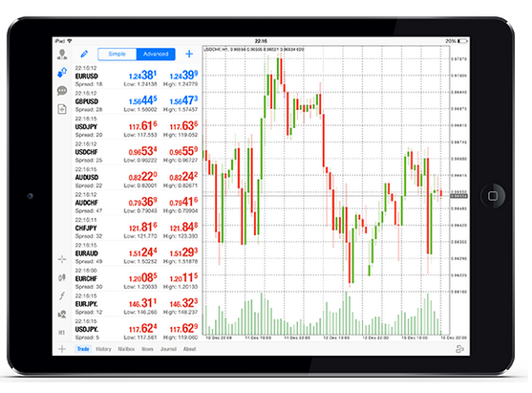Click the new order document icon
Viewport: 532px width, 393px height.
(x=62, y=109)
